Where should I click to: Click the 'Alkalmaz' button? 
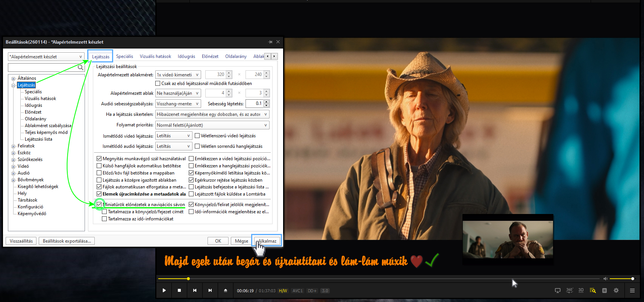click(267, 241)
